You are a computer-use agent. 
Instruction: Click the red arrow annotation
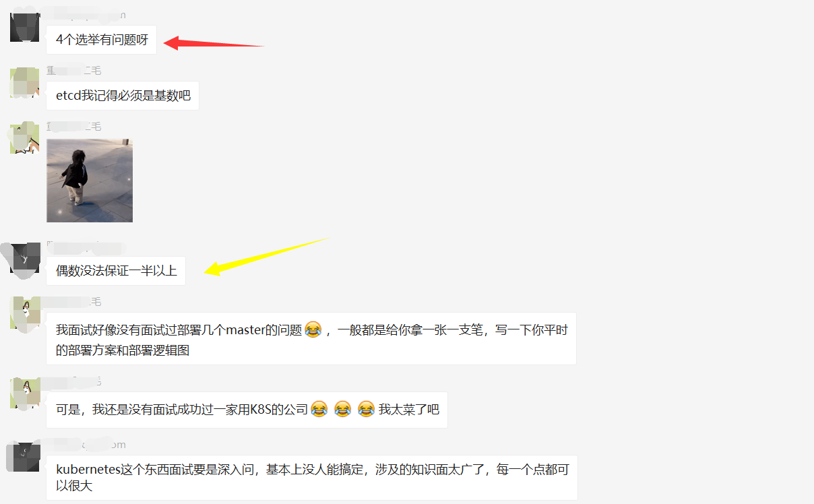point(215,43)
